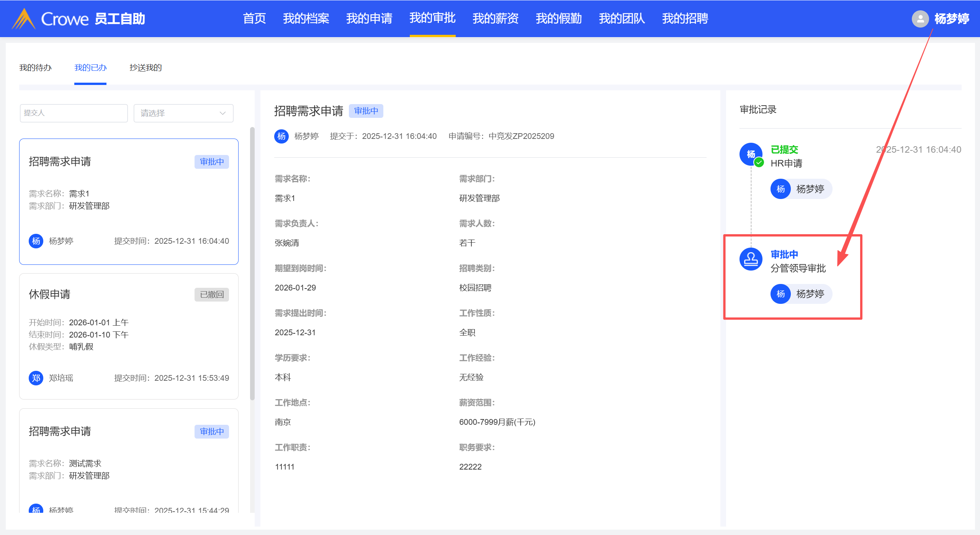980x535 pixels.
Task: Open 我的薪资 in top navigation
Action: tap(495, 18)
